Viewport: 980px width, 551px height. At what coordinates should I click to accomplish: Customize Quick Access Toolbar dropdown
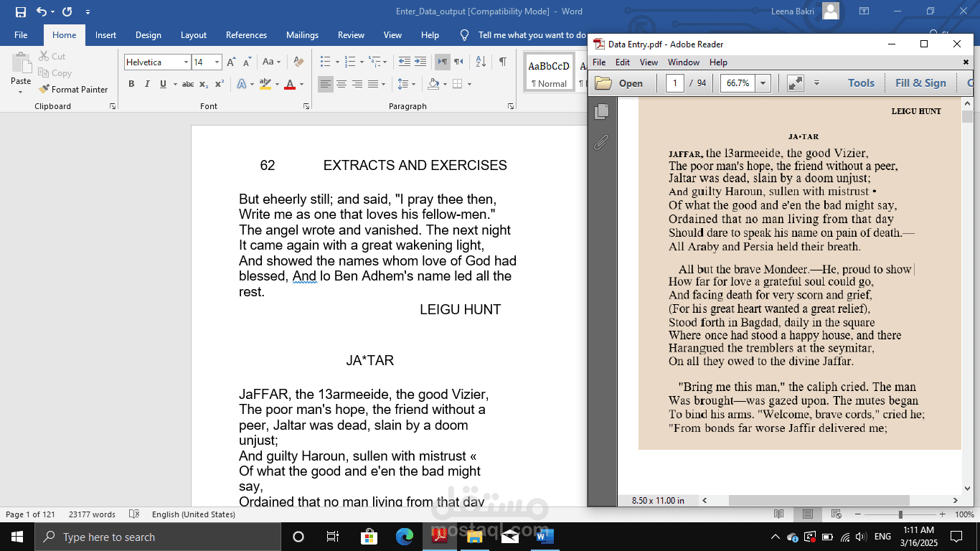(88, 11)
